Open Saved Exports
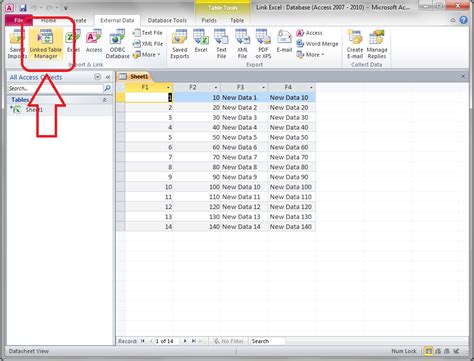This screenshot has height=361, width=474. coord(179,44)
